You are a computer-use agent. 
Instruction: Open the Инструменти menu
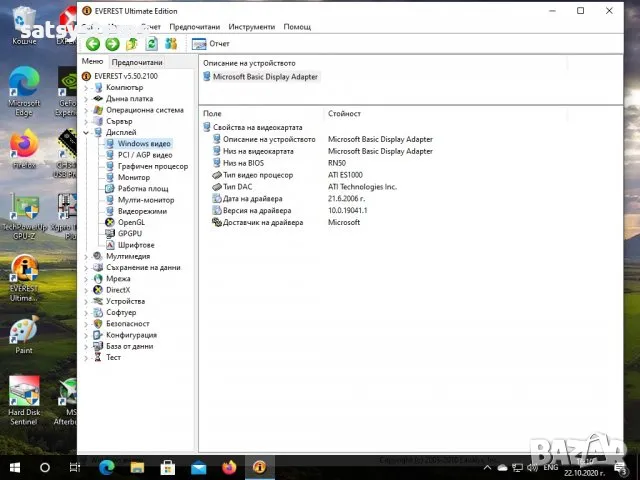coord(251,27)
